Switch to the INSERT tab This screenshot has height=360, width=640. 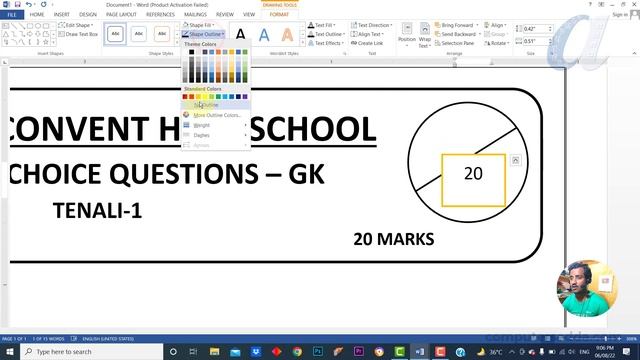tap(62, 15)
